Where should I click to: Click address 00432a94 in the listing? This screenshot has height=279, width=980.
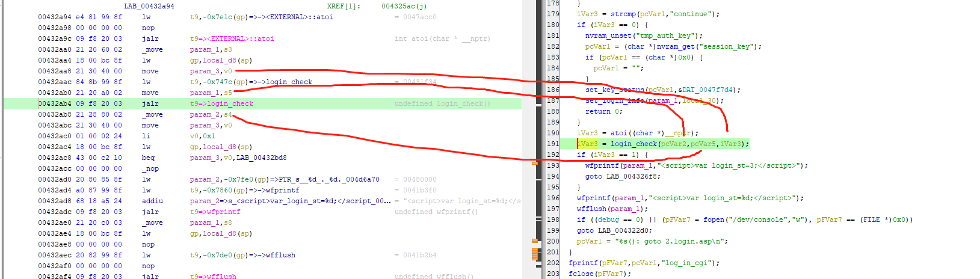pos(55,17)
